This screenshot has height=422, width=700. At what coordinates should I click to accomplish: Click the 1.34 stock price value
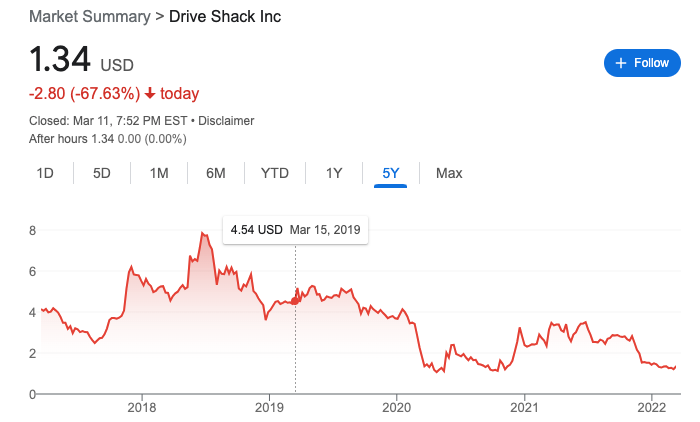point(60,61)
